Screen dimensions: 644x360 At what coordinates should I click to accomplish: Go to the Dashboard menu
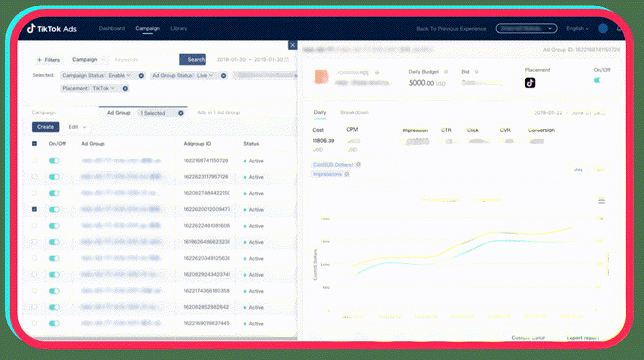112,29
